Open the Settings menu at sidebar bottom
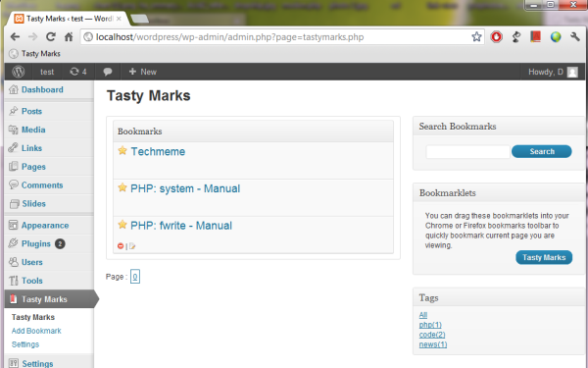 pos(37,363)
